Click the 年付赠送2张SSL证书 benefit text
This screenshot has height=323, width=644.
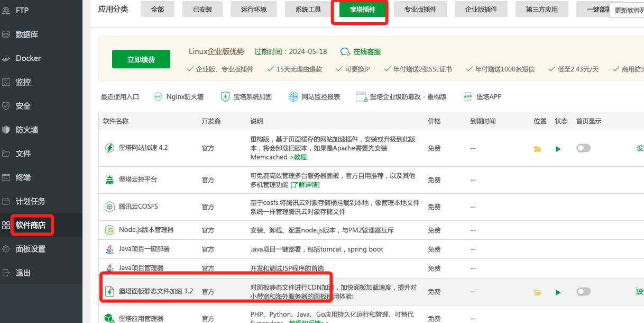click(x=422, y=69)
